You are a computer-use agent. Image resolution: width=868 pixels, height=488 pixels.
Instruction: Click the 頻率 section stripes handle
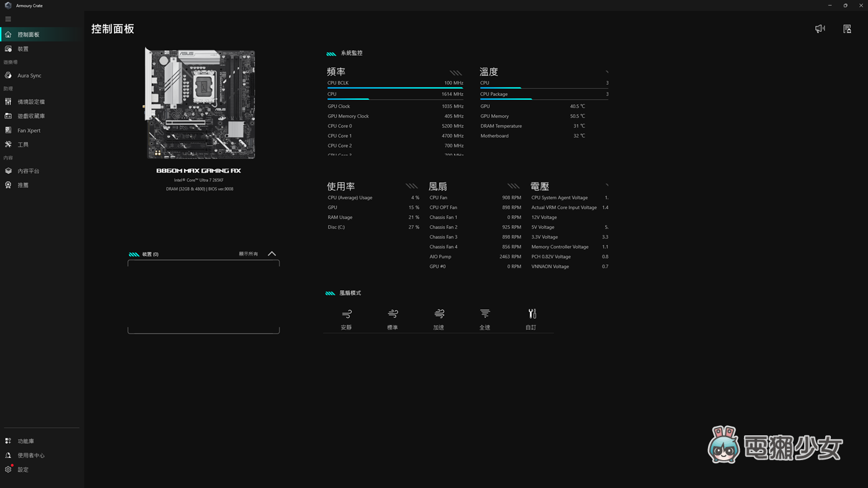[456, 73]
